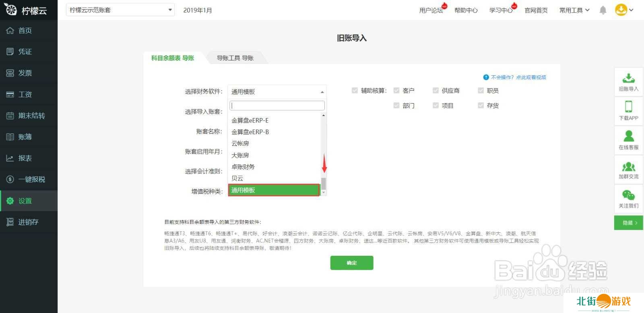Toggle the 客户 checkbox
Image resolution: width=644 pixels, height=313 pixels.
[x=396, y=91]
